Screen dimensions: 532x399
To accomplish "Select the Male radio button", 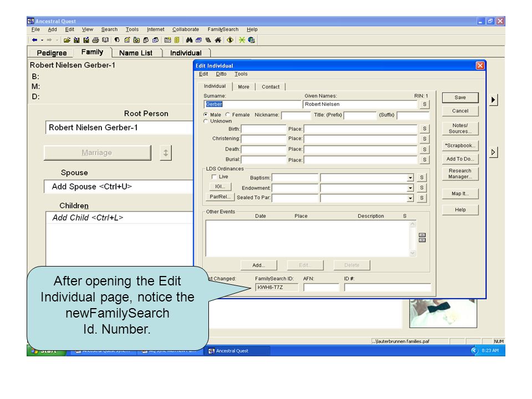I will pos(206,115).
